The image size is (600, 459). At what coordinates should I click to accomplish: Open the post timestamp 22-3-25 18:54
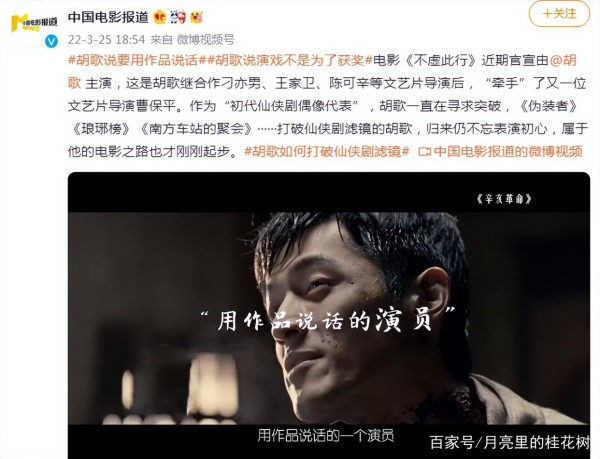[x=106, y=39]
